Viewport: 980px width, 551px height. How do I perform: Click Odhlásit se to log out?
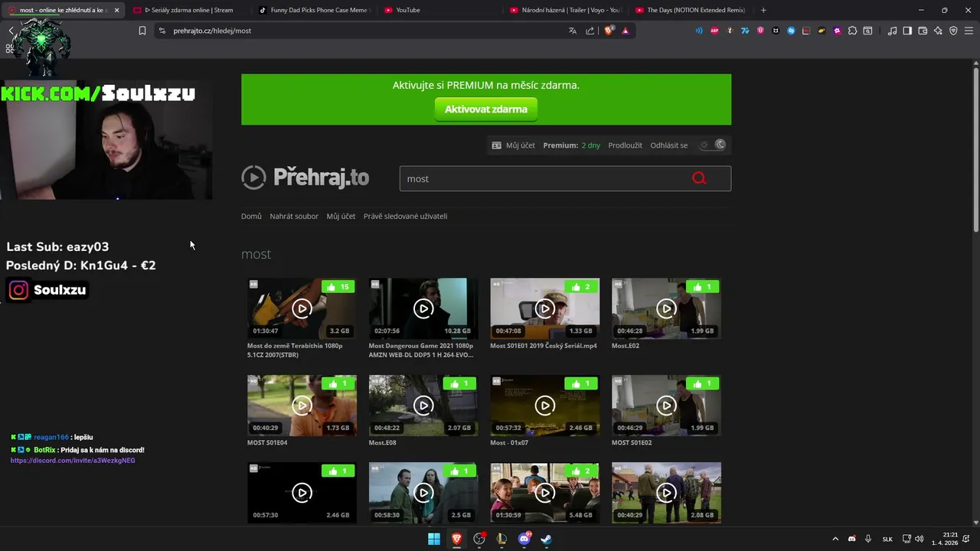(668, 145)
